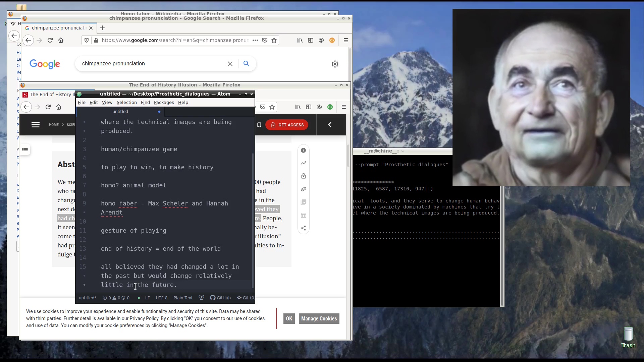Click Google logo
Image resolution: width=644 pixels, height=362 pixels.
[x=45, y=64]
